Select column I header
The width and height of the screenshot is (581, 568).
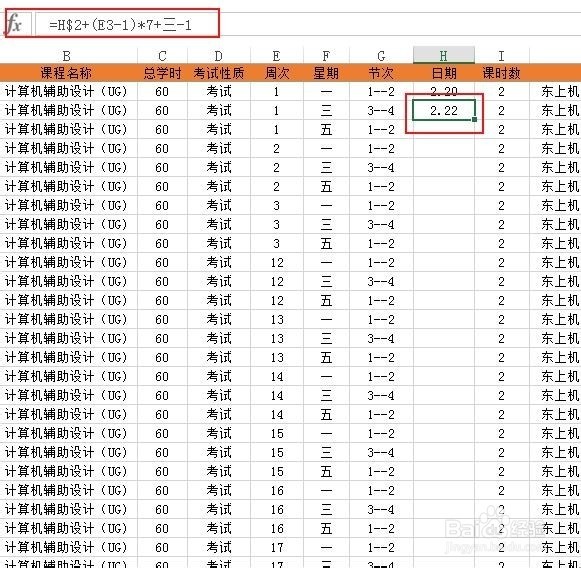tap(501, 56)
